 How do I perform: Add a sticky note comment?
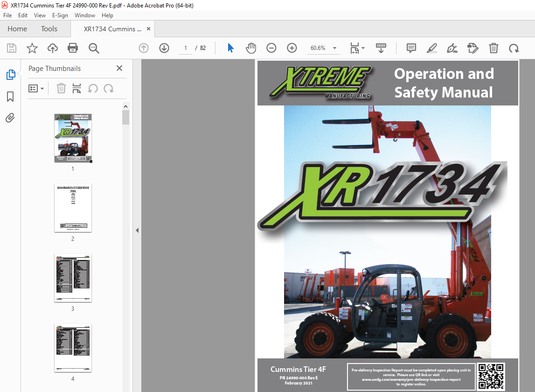click(x=411, y=48)
